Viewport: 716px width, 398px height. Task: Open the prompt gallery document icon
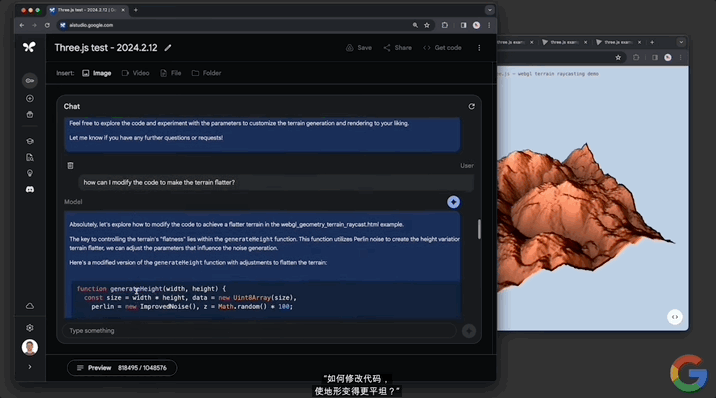pos(30,157)
